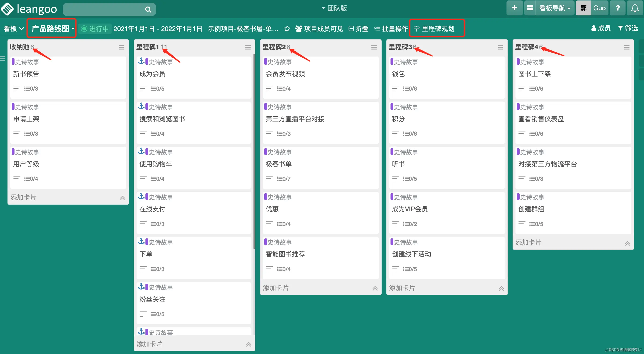Star this board as favorite

pos(287,29)
